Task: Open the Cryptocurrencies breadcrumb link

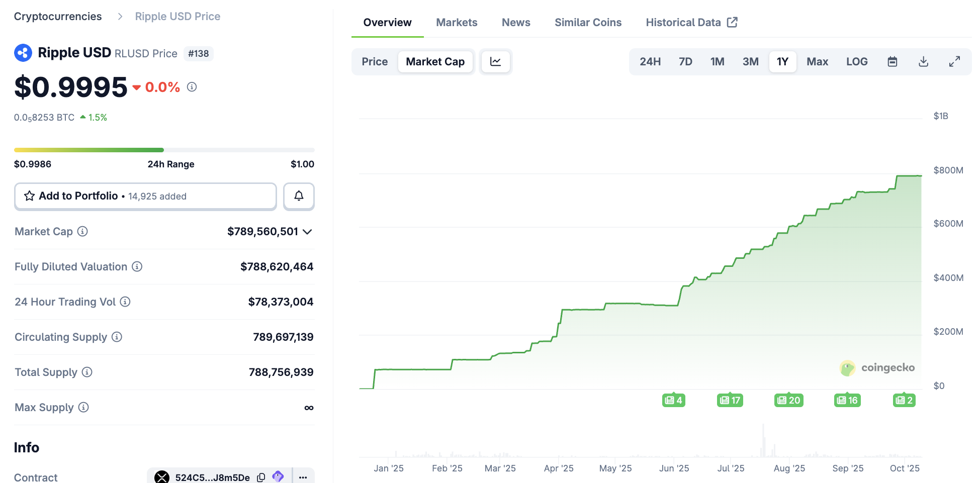Action: 57,16
